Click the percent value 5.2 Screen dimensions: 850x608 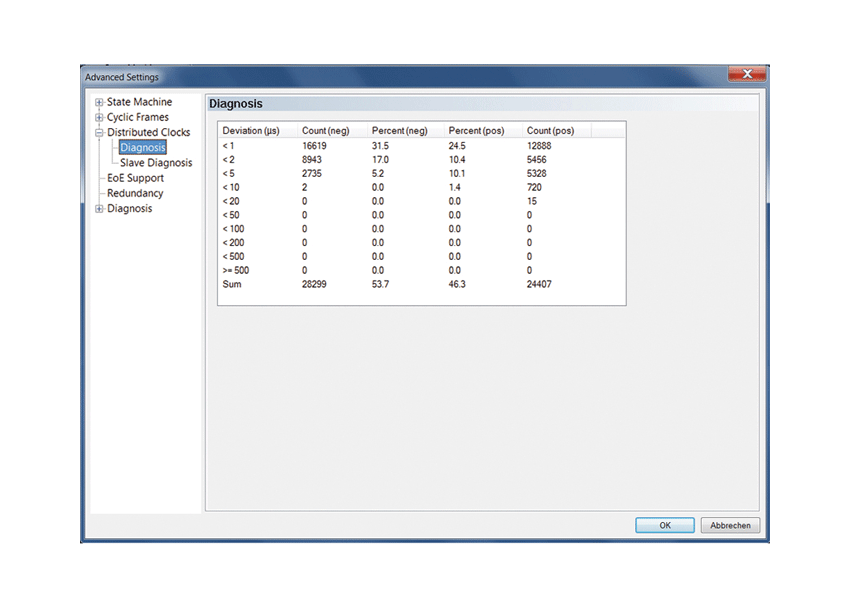(378, 173)
